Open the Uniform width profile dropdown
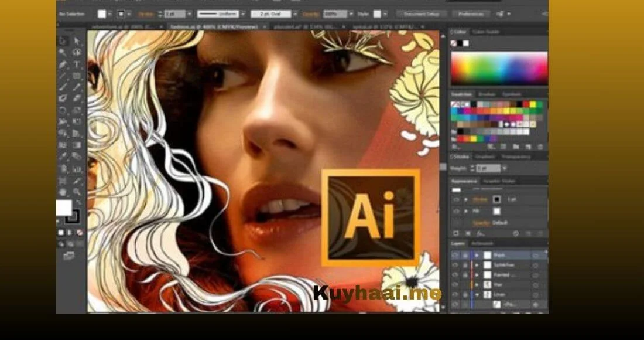This screenshot has width=644, height=340. click(243, 14)
